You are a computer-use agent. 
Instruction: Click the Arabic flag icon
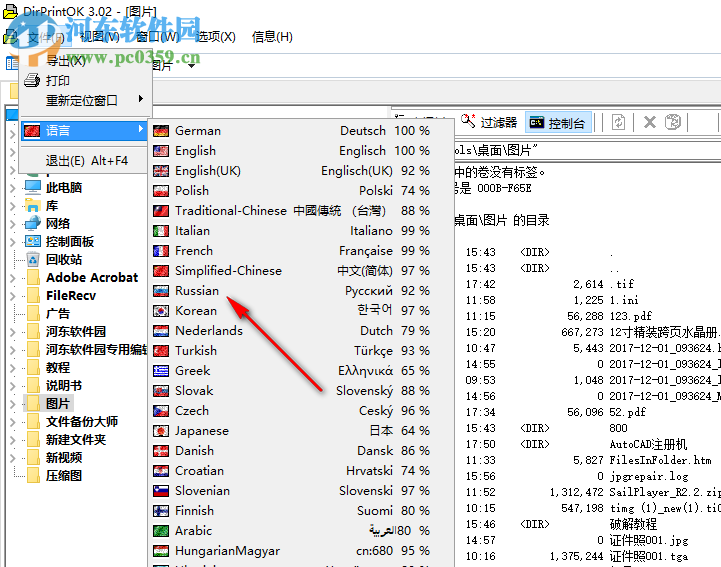(x=161, y=531)
